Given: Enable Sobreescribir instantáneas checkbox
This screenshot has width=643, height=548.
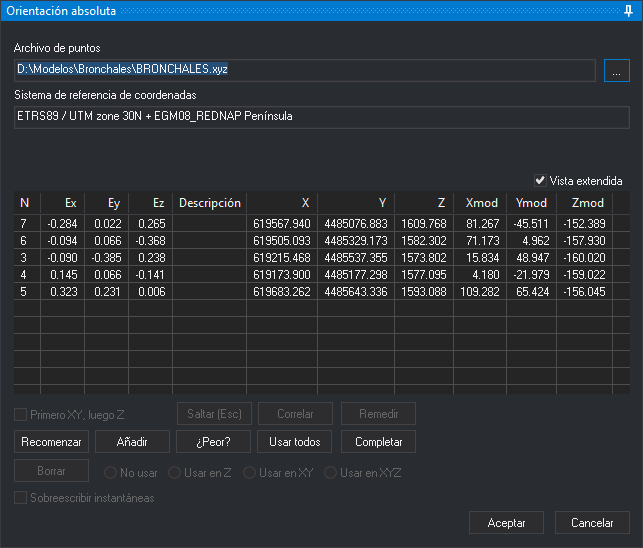Looking at the screenshot, I should pos(21,498).
